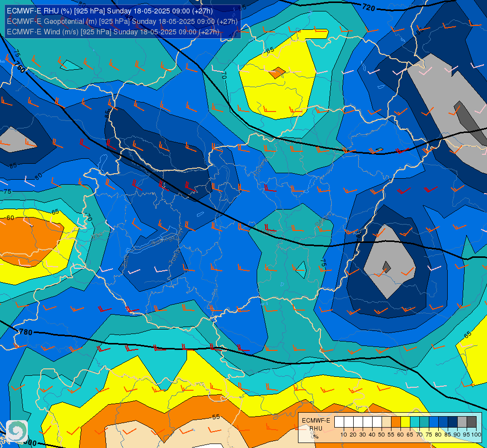
Task: Pick the first white legend swatch before 10
Action: 339,422
